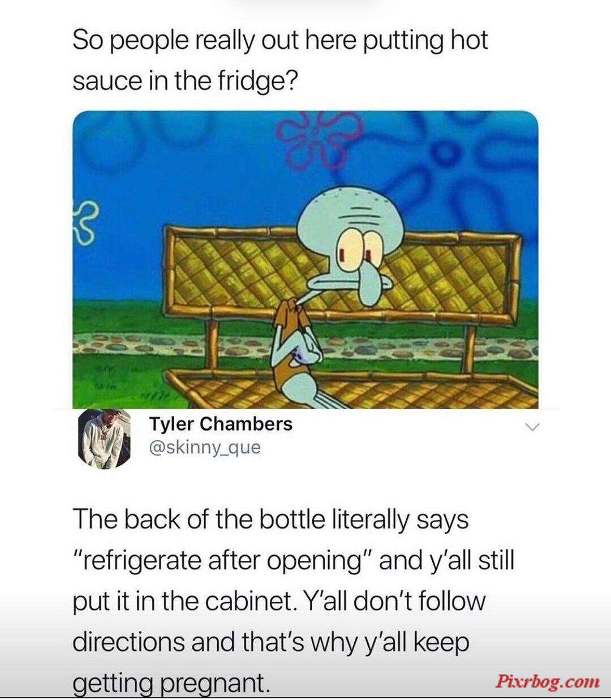611x700 pixels.
Task: Tap Squidward's yellow eyes
Action: point(359,248)
